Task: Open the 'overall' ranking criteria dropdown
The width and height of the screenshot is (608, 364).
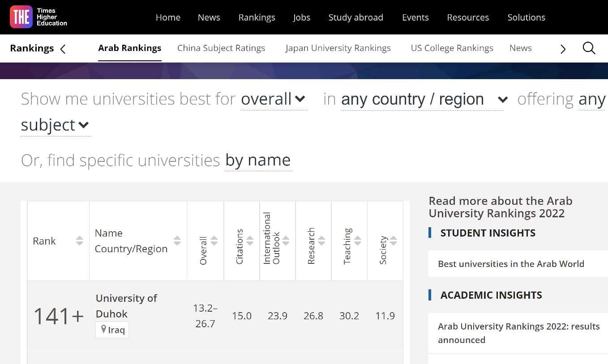Action: 274,99
